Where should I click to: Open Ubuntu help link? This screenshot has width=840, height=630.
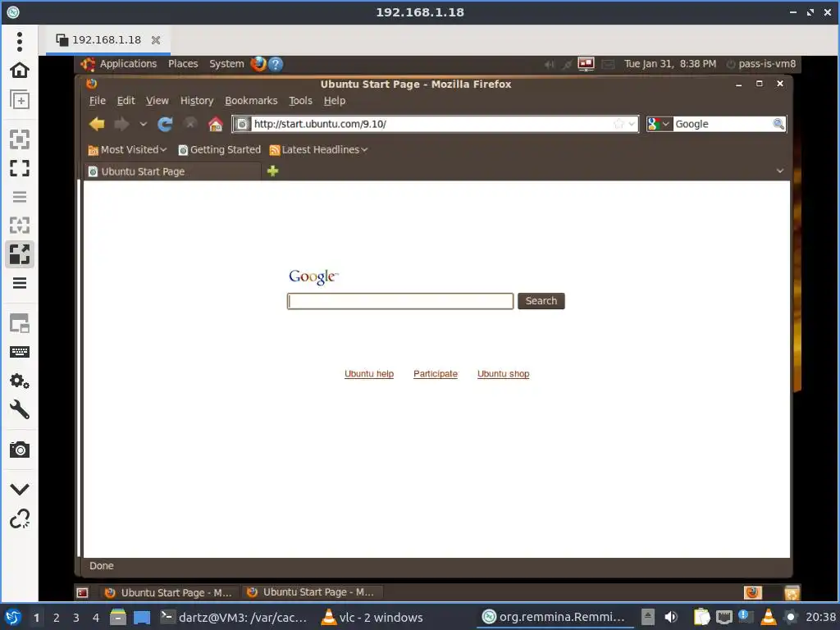(369, 374)
